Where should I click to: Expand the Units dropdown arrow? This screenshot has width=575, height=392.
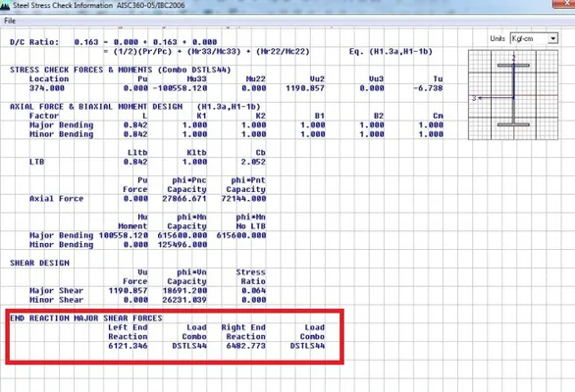[x=553, y=38]
